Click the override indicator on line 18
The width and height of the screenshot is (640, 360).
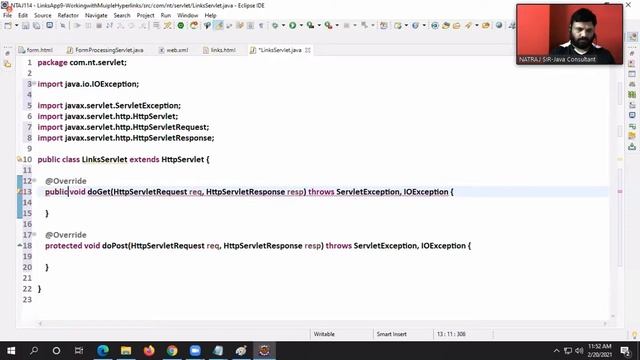tap(19, 245)
